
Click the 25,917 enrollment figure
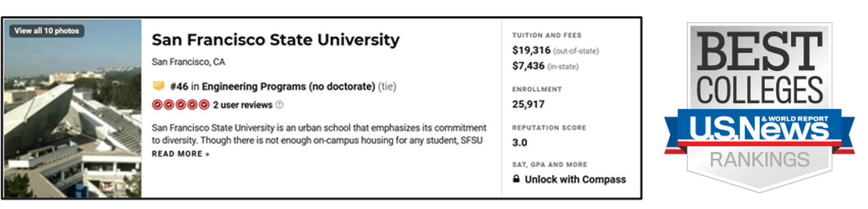pyautogui.click(x=528, y=104)
